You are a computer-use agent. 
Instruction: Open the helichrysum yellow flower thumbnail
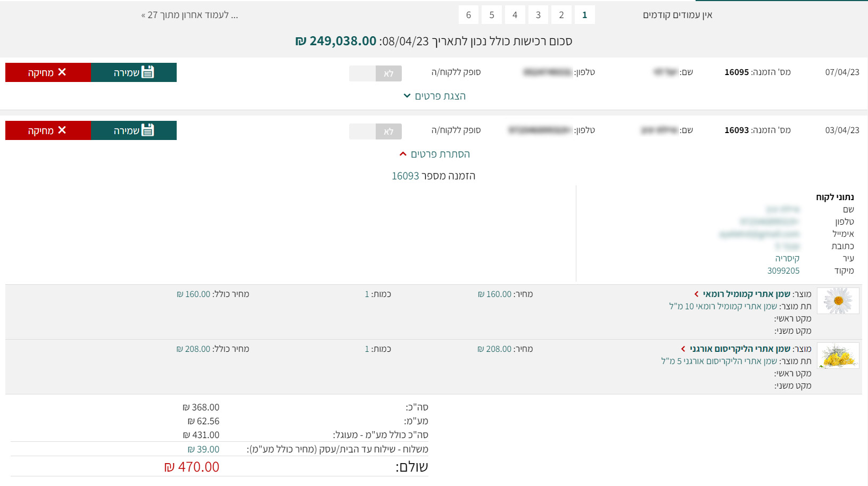tap(838, 356)
